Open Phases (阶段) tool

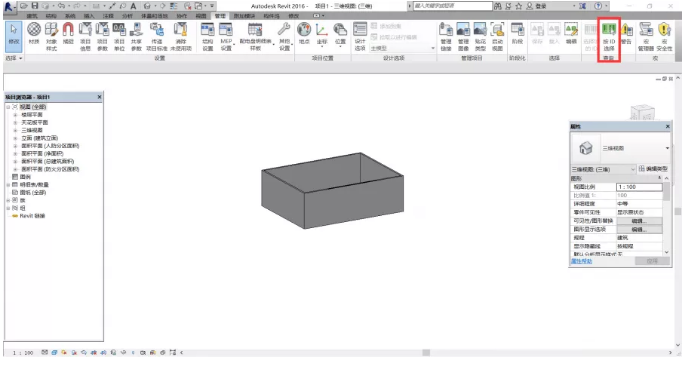(517, 34)
